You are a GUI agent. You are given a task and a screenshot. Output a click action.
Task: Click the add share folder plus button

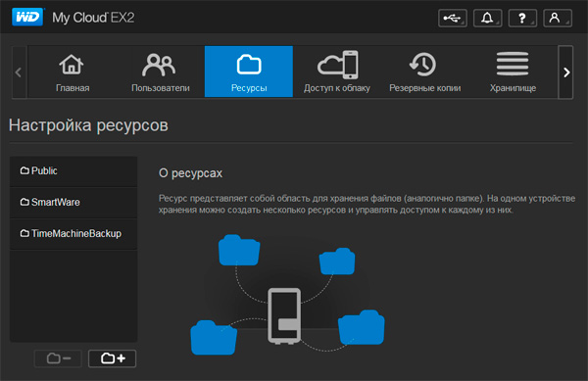coord(112,358)
